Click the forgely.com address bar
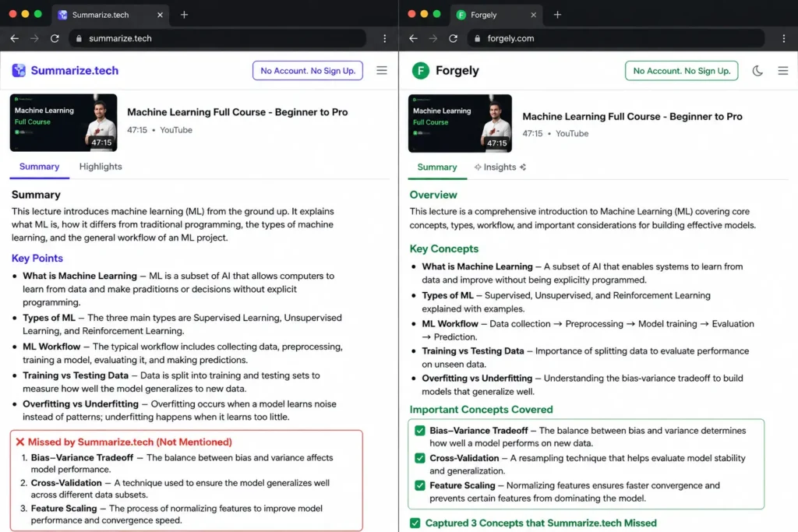The image size is (798, 532). 616,39
